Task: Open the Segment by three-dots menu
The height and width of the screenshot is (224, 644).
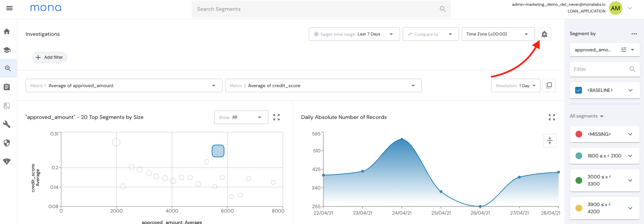Action: coord(634,34)
